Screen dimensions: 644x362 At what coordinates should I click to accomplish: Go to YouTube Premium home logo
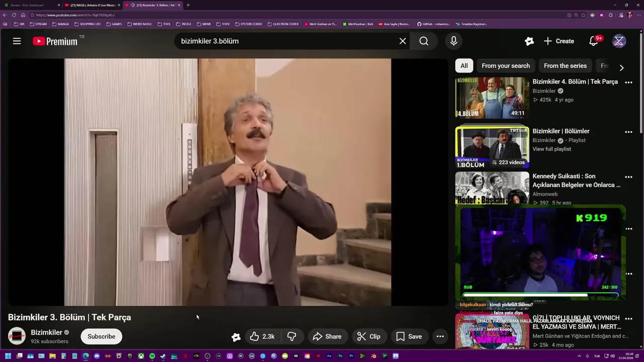[55, 41]
